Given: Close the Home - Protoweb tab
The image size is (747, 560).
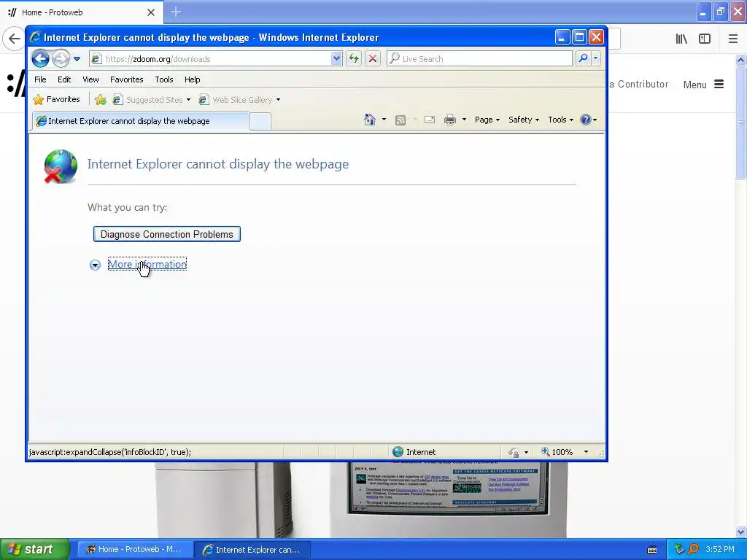Looking at the screenshot, I should pyautogui.click(x=151, y=12).
